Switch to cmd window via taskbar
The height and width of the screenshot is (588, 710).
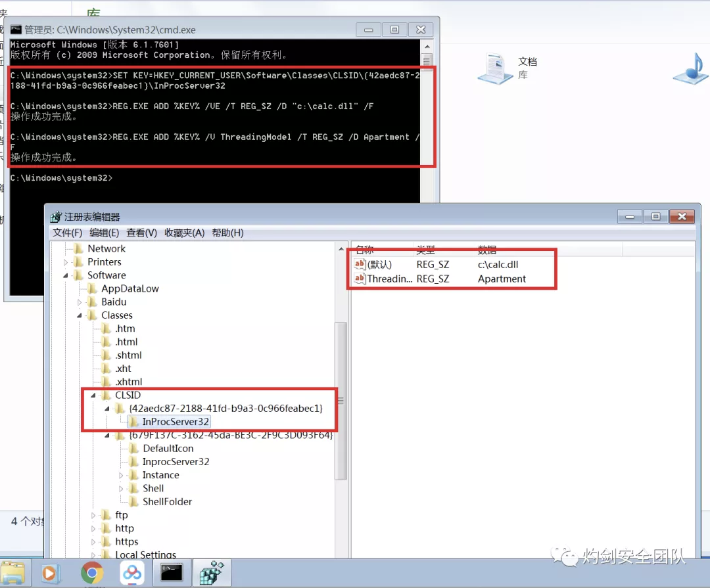(172, 573)
